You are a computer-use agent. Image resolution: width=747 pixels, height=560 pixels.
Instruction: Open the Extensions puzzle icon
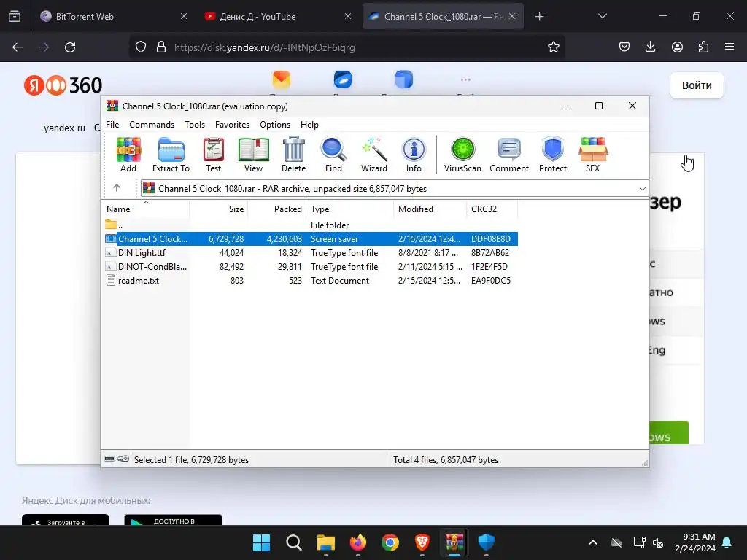703,47
